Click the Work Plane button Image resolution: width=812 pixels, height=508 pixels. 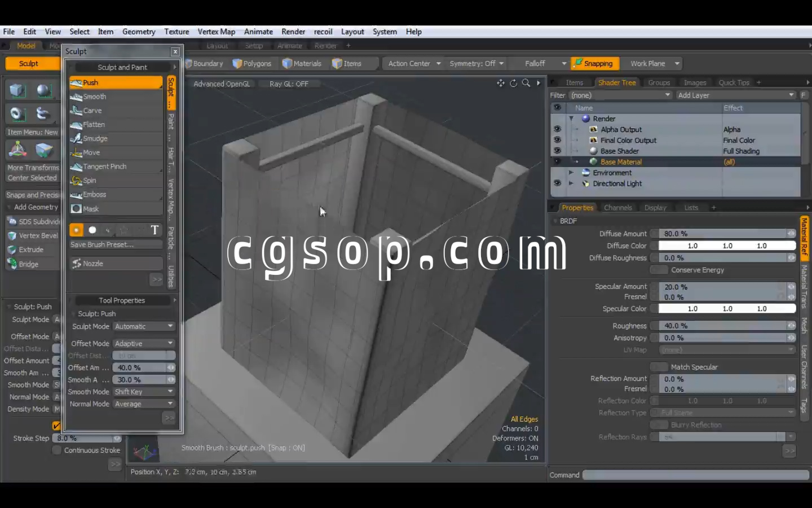(654, 63)
